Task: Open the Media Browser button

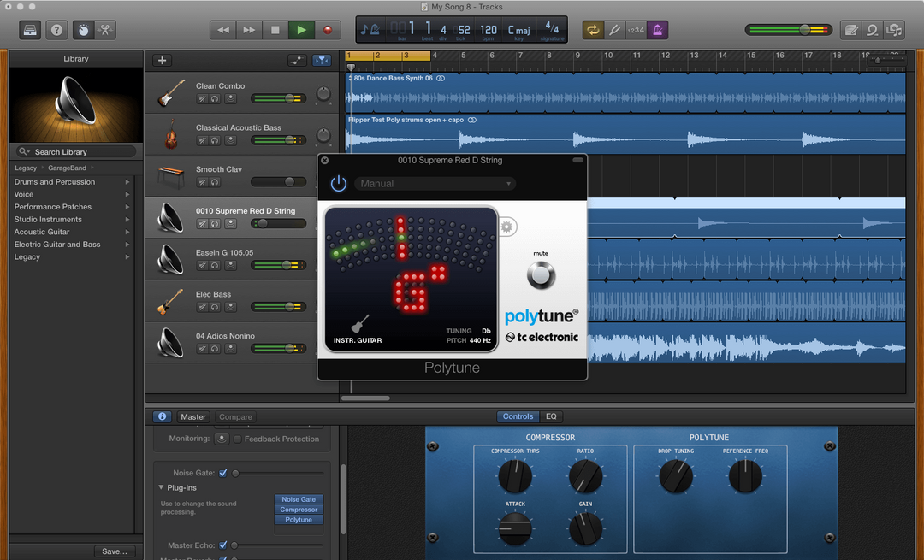Action: click(894, 30)
